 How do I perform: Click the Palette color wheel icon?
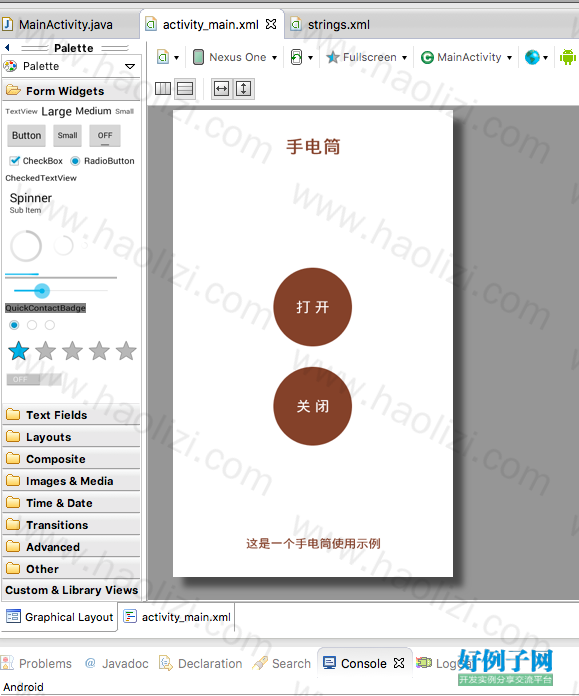point(10,66)
